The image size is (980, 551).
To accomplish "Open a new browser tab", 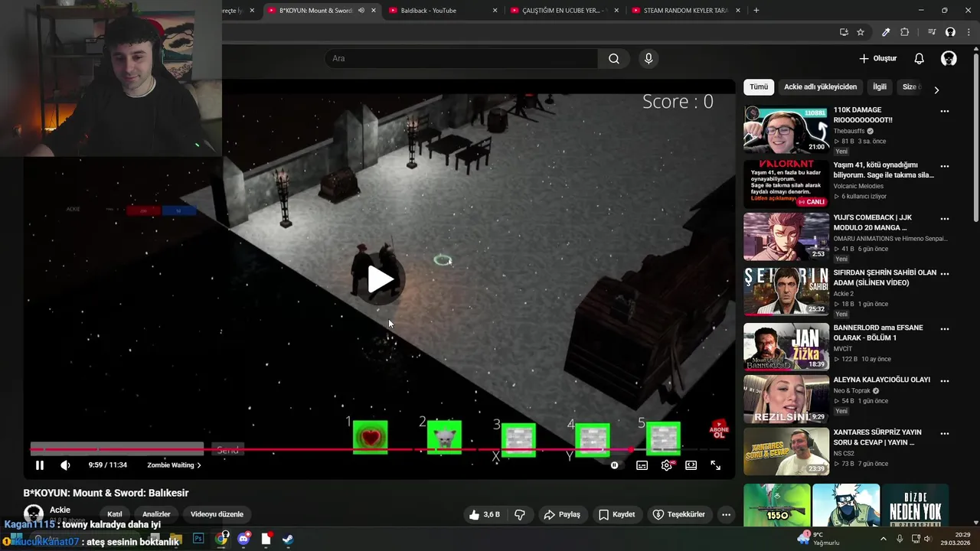I will coord(756,10).
